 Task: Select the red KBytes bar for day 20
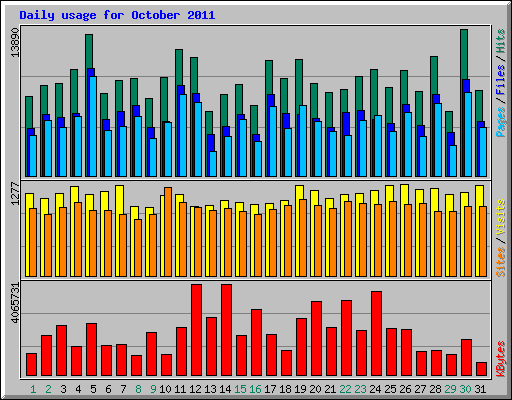click(x=316, y=339)
